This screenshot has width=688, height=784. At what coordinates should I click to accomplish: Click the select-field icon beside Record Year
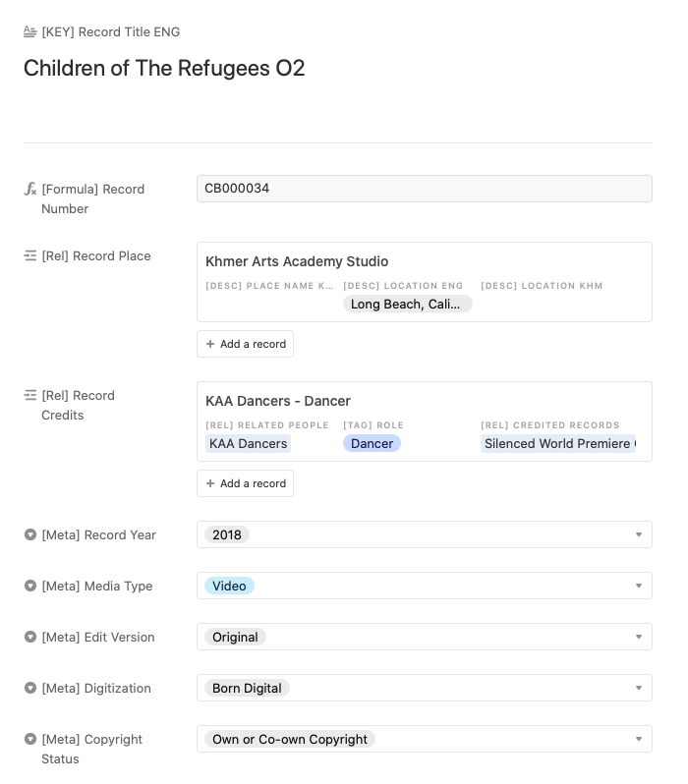click(x=30, y=534)
